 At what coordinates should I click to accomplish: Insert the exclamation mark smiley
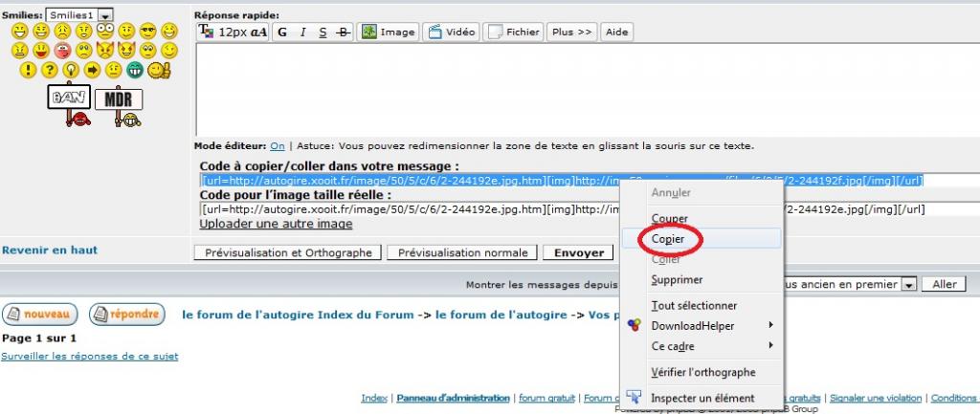tap(28, 69)
